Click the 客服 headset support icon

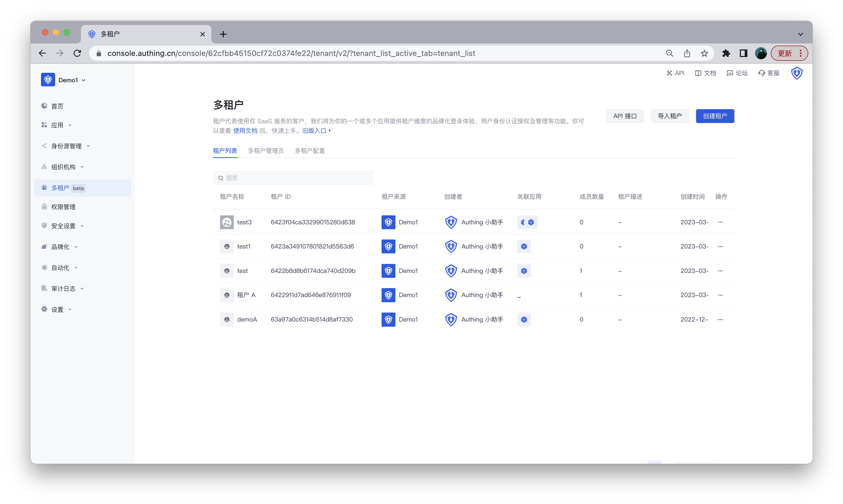[762, 73]
